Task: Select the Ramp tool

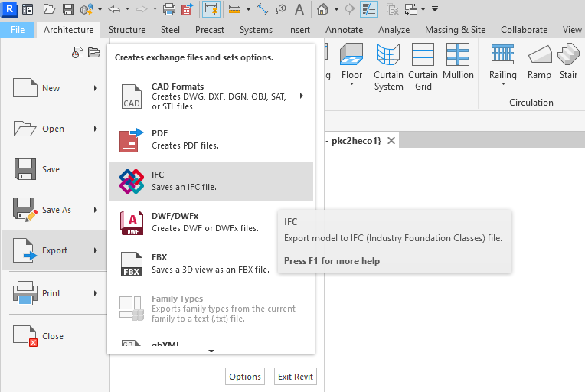Action: (x=539, y=62)
